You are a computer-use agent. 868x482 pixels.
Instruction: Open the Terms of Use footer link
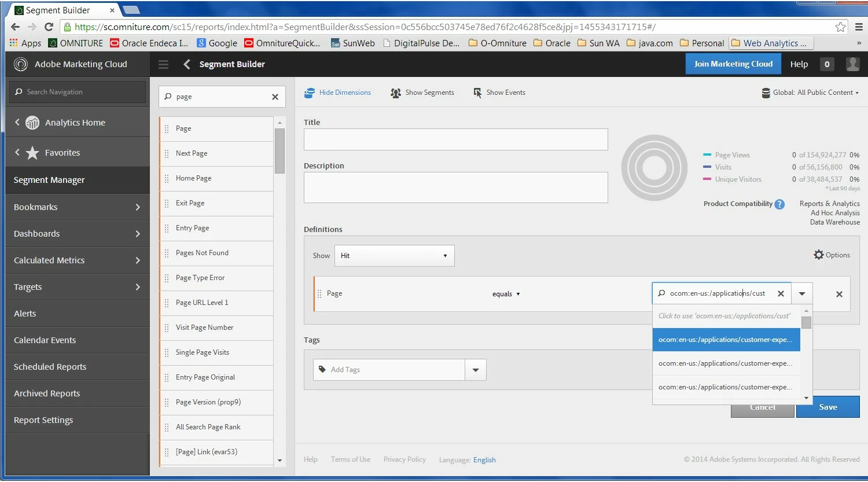tap(351, 459)
